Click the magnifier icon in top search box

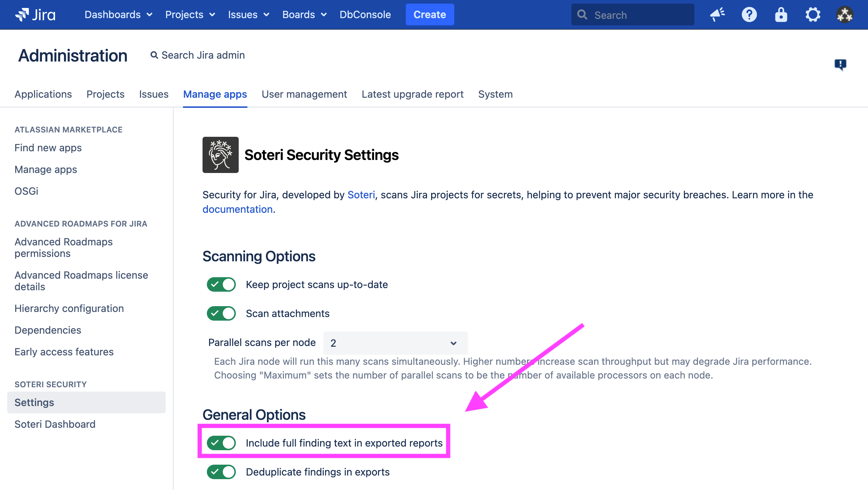point(582,15)
